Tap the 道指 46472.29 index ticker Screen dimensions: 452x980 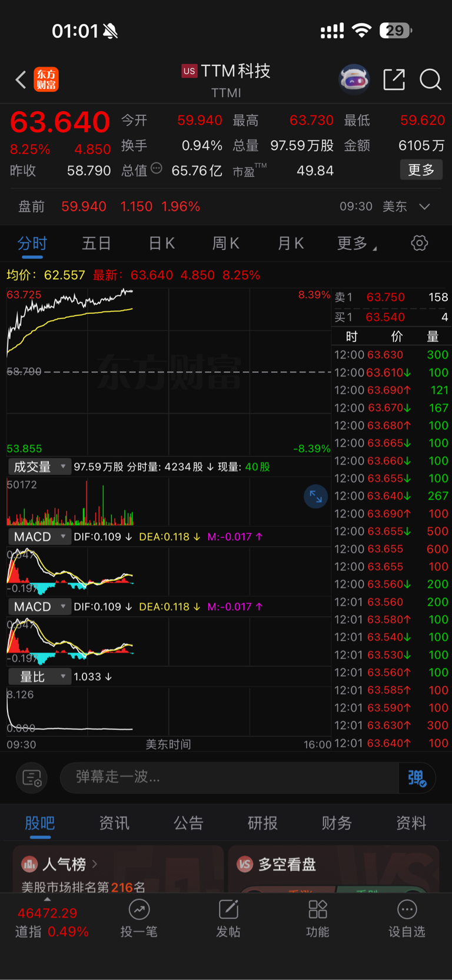[52, 922]
